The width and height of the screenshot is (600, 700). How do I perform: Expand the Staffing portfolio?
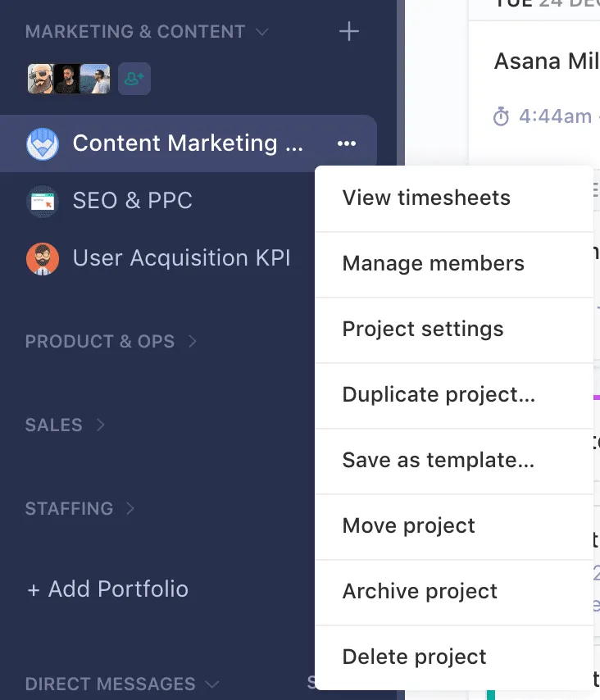tap(130, 508)
